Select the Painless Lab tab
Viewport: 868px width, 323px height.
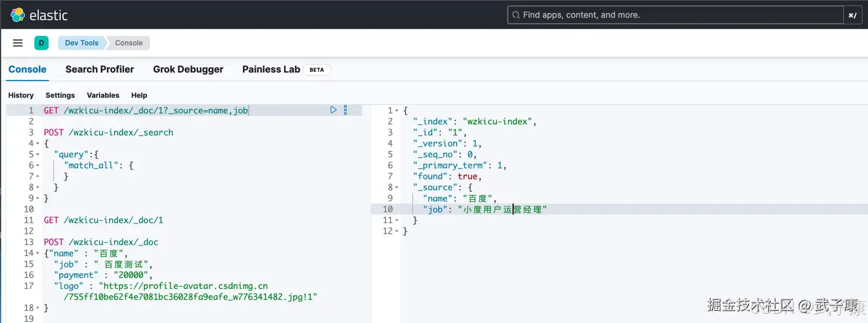point(271,69)
